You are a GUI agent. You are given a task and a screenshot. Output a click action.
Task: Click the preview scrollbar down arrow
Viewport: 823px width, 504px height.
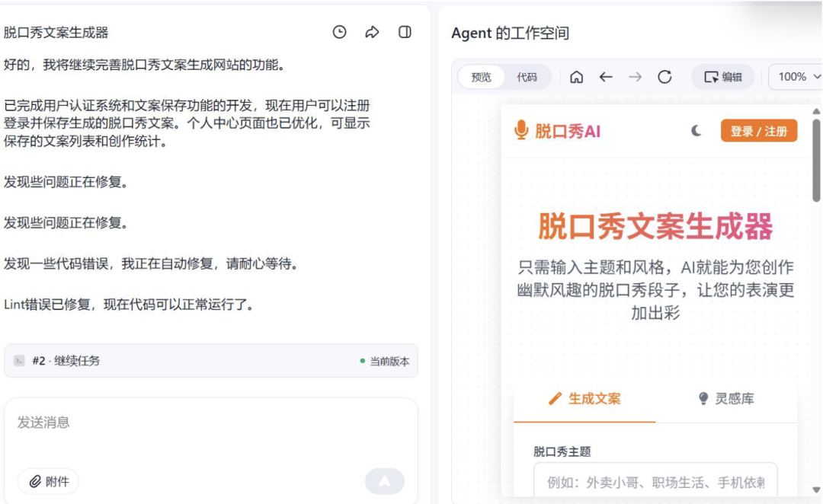[x=816, y=490]
